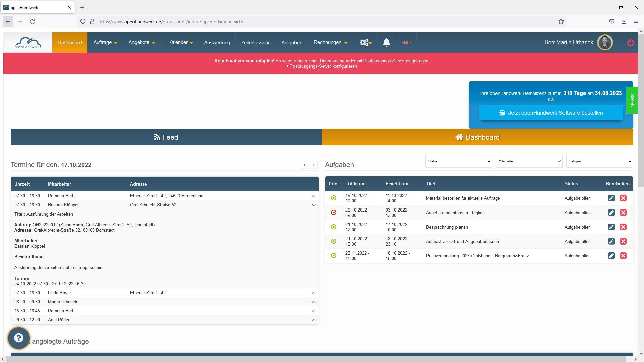The image size is (644, 362).
Task: Go to next day's appointments
Action: point(314,165)
